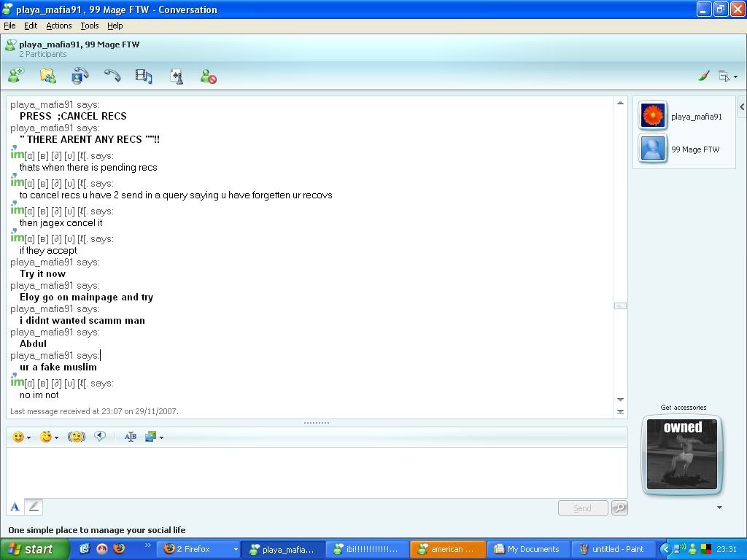This screenshot has height=560, width=747.
Task: Click the invite someone to conversation icon
Action: pos(16,75)
